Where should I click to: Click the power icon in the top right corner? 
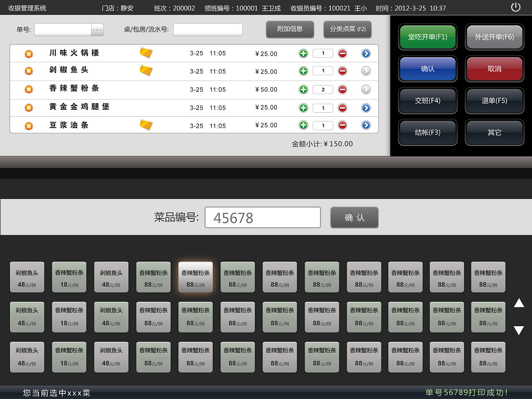click(x=515, y=7)
